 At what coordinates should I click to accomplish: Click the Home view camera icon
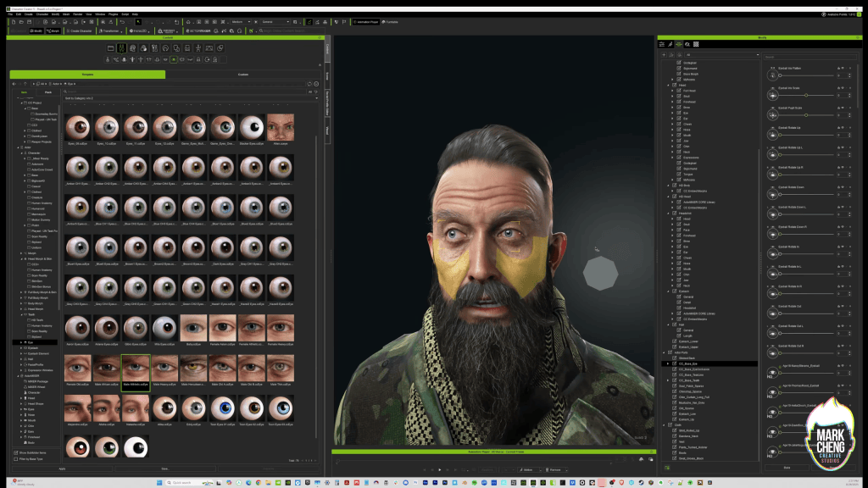(x=187, y=22)
